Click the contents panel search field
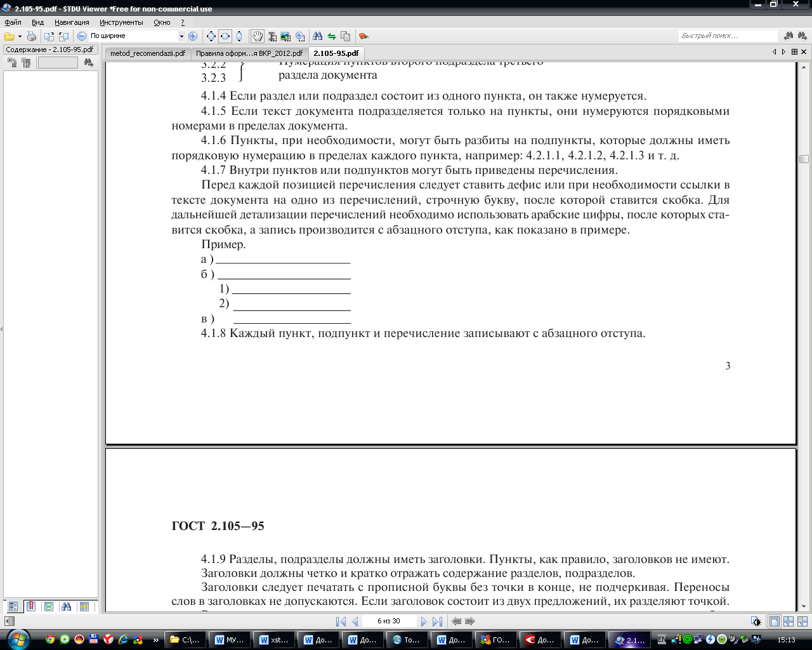The width and height of the screenshot is (812, 650). (58, 62)
